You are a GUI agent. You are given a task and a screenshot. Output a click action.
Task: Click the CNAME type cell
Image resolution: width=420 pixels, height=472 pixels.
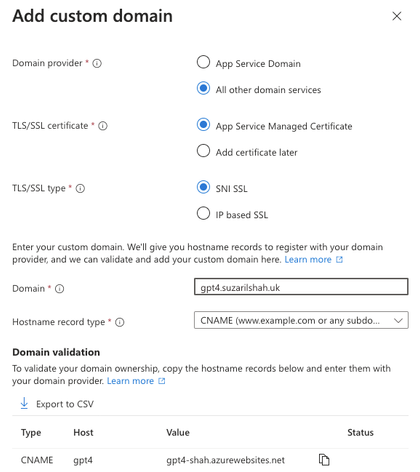point(37,460)
